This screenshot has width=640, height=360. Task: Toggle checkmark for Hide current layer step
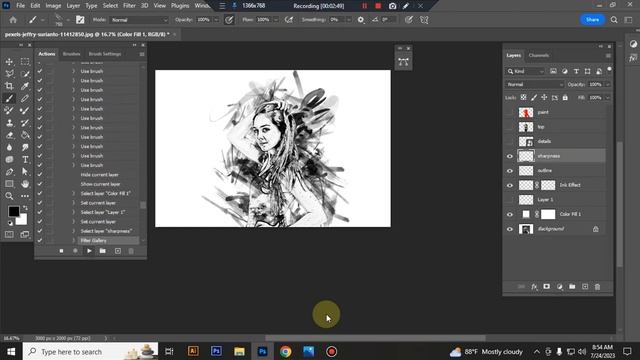(x=40, y=174)
